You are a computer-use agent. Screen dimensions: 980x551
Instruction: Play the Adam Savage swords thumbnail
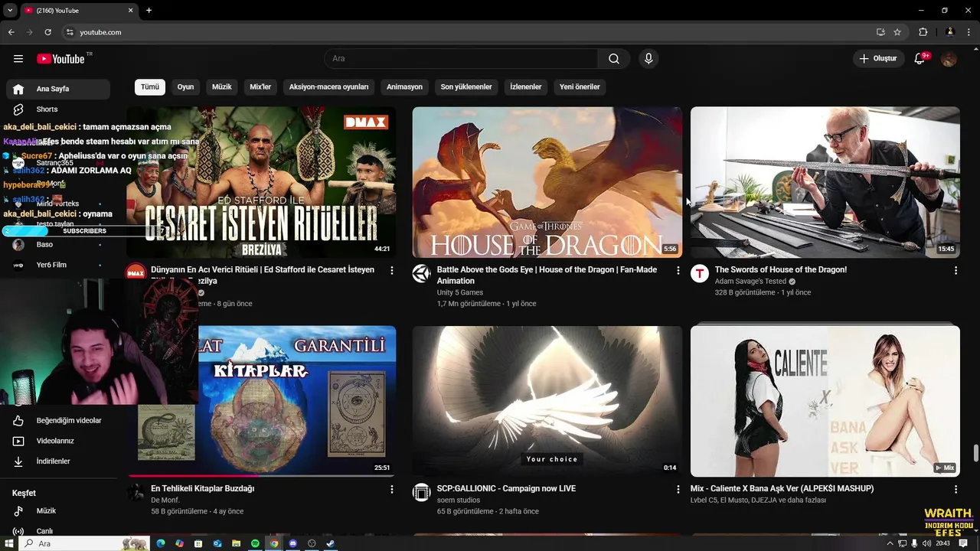[x=825, y=182]
